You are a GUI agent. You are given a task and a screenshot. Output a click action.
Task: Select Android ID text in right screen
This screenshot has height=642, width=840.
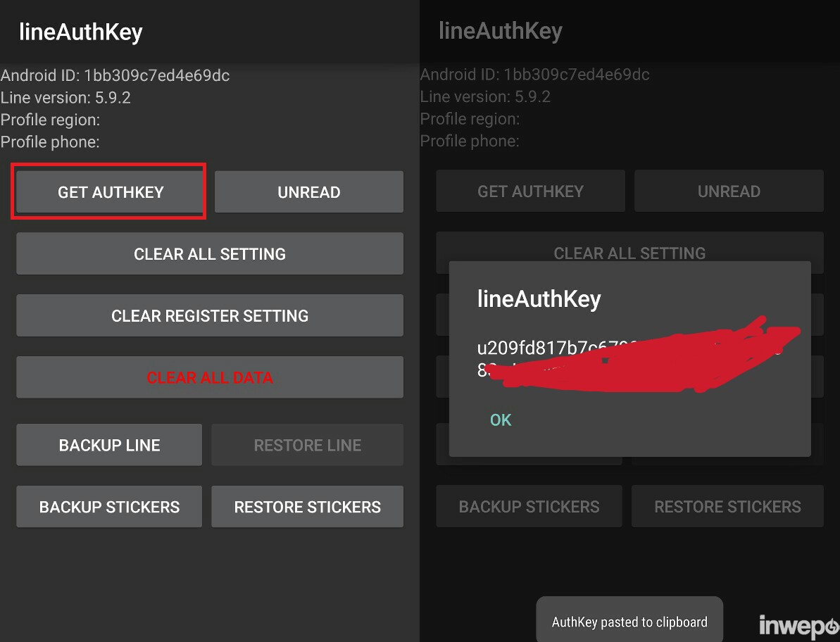(x=534, y=75)
